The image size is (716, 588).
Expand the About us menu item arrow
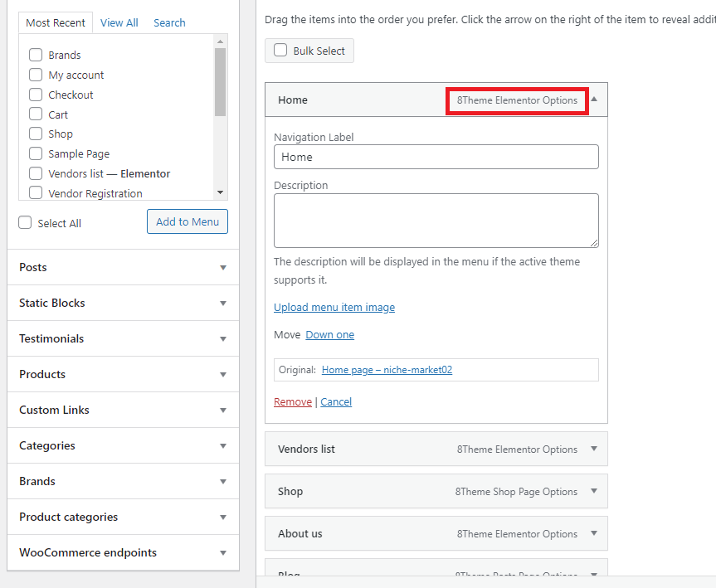coord(594,532)
